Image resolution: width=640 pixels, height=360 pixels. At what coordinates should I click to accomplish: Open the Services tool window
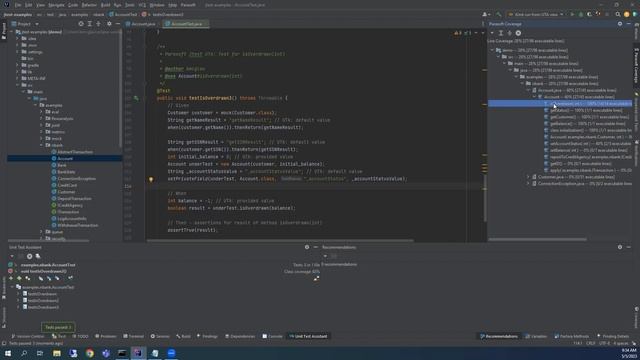point(160,336)
